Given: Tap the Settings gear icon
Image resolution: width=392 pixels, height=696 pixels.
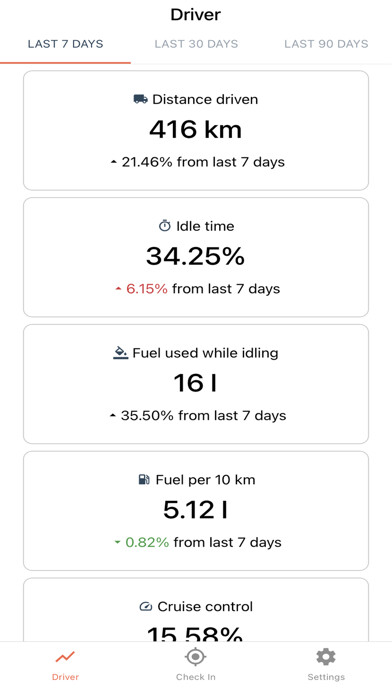Looking at the screenshot, I should click(326, 656).
